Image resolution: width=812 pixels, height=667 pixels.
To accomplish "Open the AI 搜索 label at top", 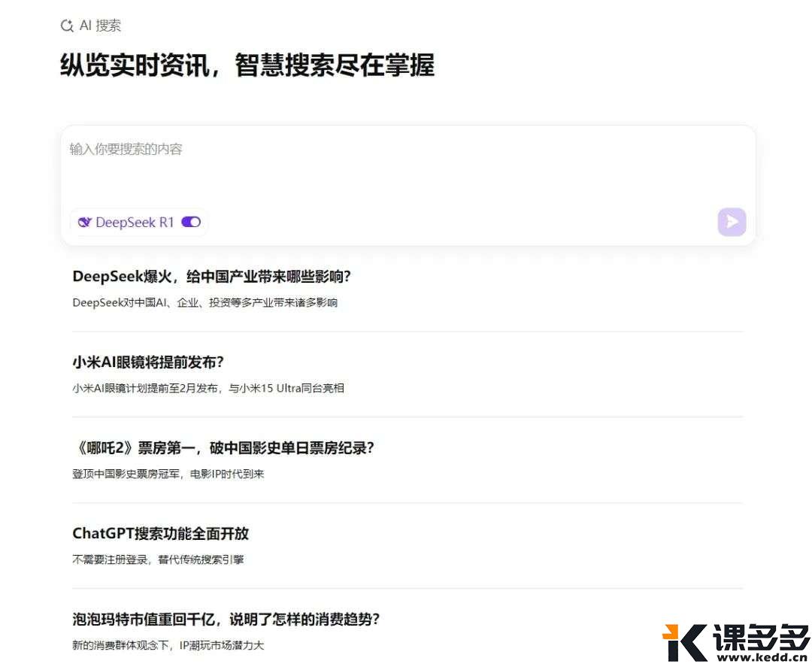I will point(101,26).
